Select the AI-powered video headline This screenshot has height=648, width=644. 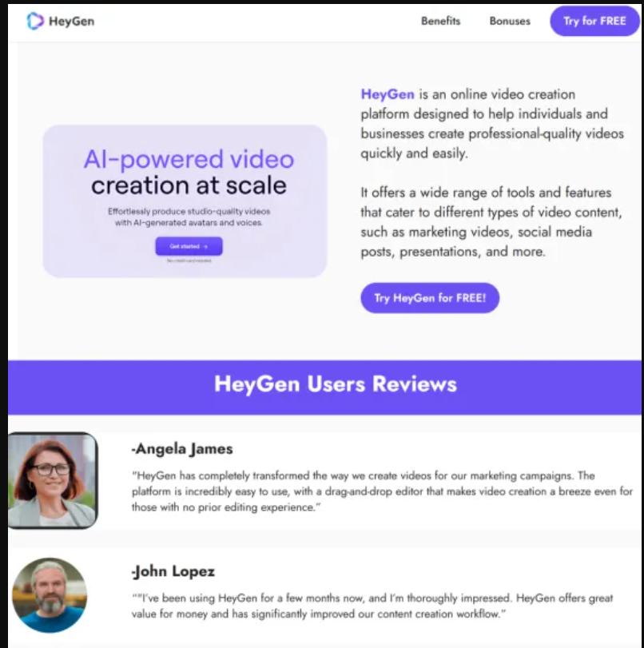(189, 159)
